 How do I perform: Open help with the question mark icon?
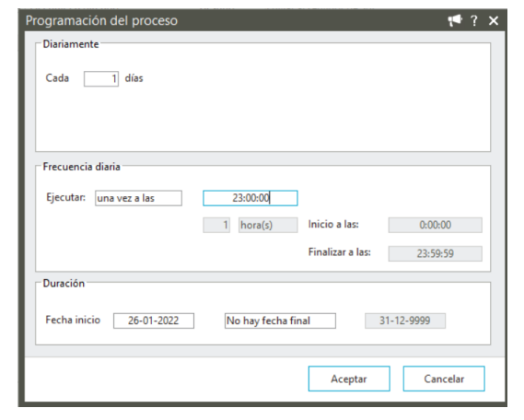click(474, 20)
